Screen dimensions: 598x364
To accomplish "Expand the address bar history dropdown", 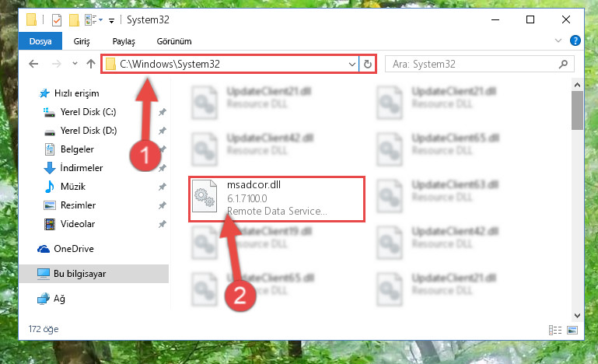I will click(352, 64).
